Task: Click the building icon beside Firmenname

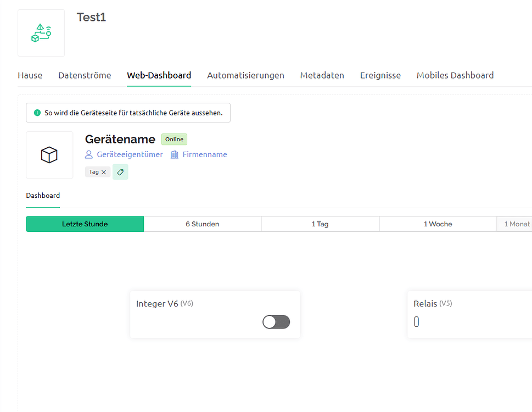Action: pyautogui.click(x=175, y=155)
